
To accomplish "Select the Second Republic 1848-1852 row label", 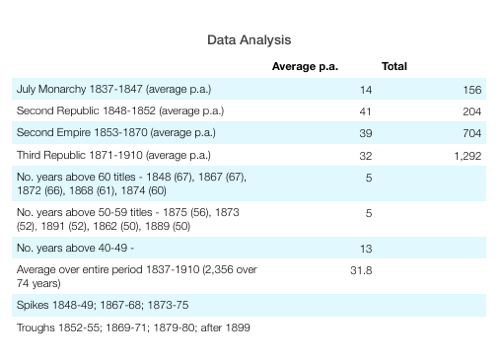I will (x=120, y=111).
